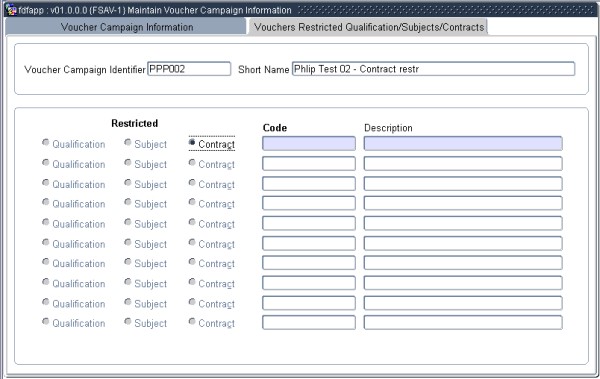
Task: Pick Contract radio in sixth row
Action: (192, 242)
